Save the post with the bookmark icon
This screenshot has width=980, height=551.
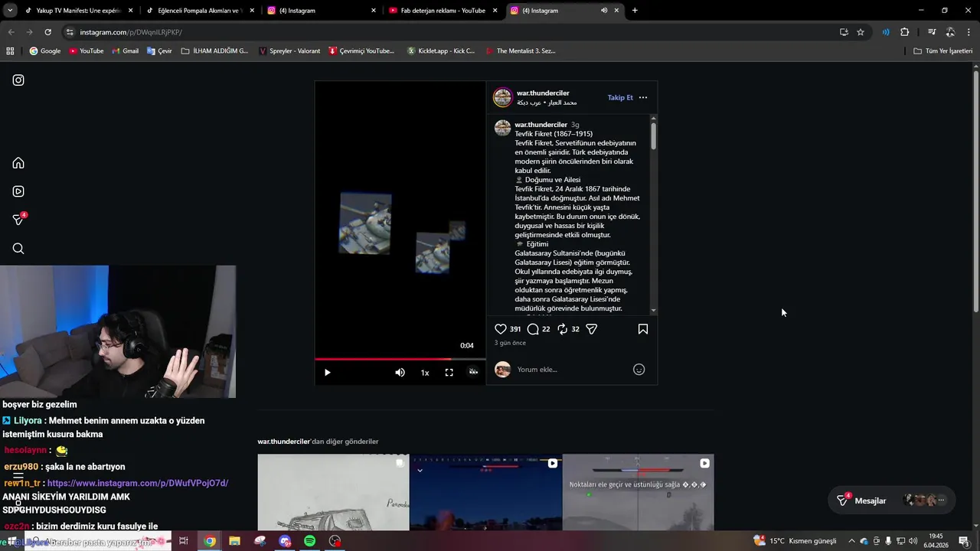643,329
